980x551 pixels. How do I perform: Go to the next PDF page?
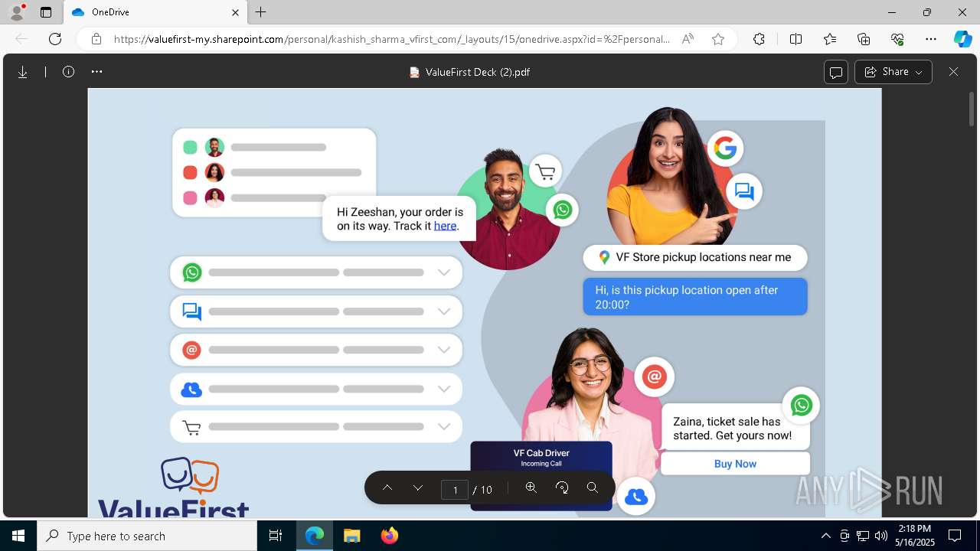point(418,488)
